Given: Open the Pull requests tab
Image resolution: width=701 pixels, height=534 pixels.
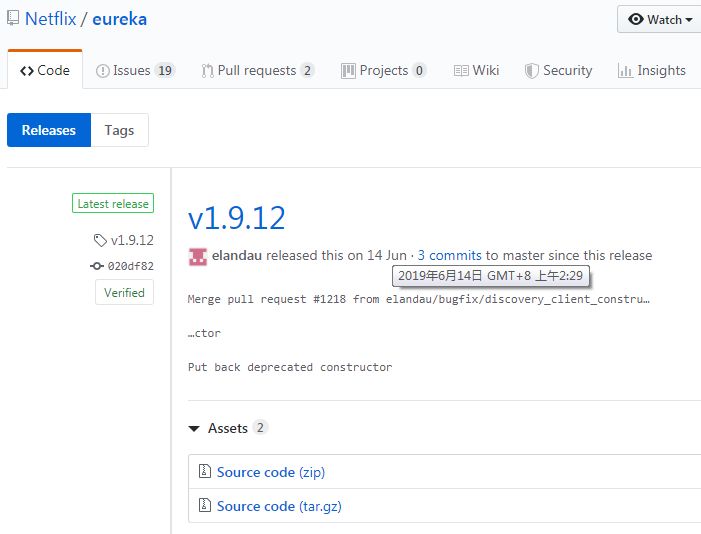Looking at the screenshot, I should pos(258,70).
